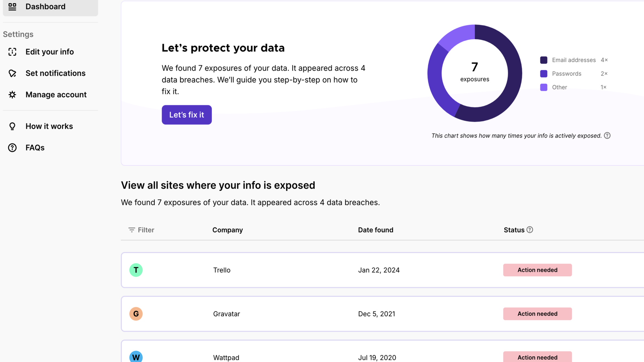
Task: Expand the Trello breach row
Action: tap(382, 270)
